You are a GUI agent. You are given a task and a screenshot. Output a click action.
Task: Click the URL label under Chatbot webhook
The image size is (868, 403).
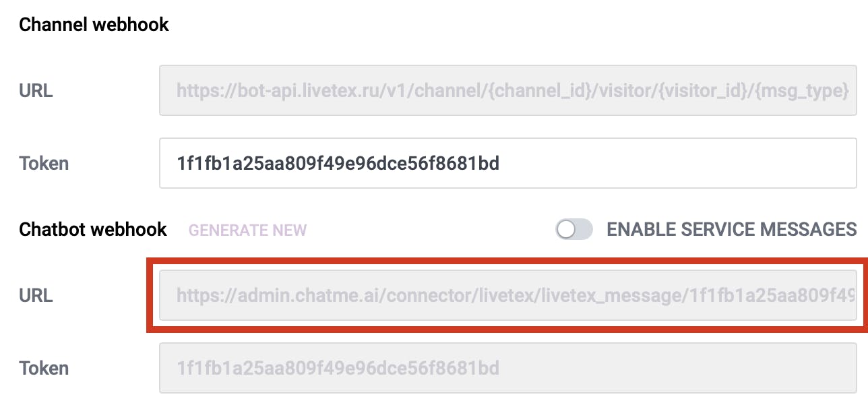pos(36,295)
